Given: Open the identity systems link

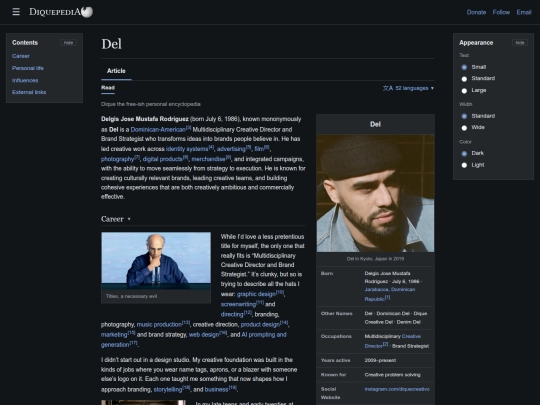Looking at the screenshot, I should [187, 149].
